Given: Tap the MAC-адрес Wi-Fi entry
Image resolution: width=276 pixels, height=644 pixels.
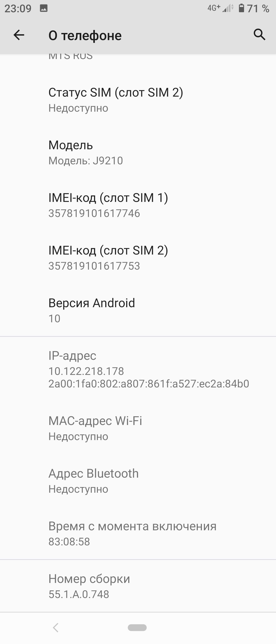Looking at the screenshot, I should click(x=138, y=428).
